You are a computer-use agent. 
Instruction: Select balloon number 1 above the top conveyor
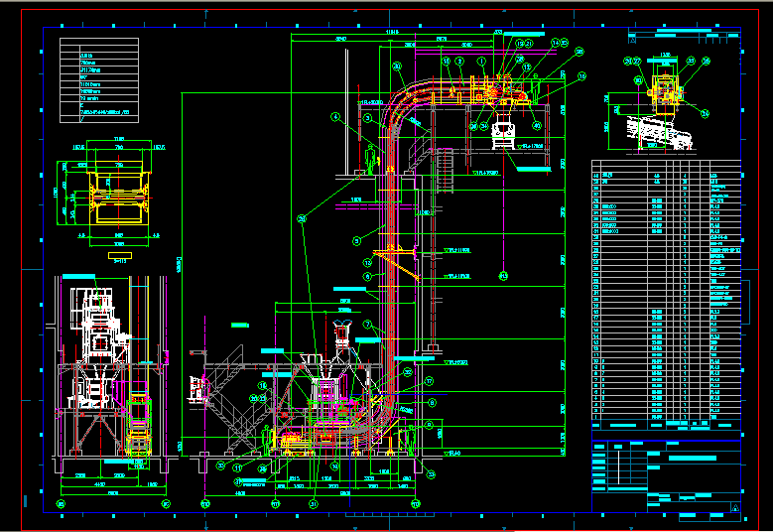click(482, 62)
